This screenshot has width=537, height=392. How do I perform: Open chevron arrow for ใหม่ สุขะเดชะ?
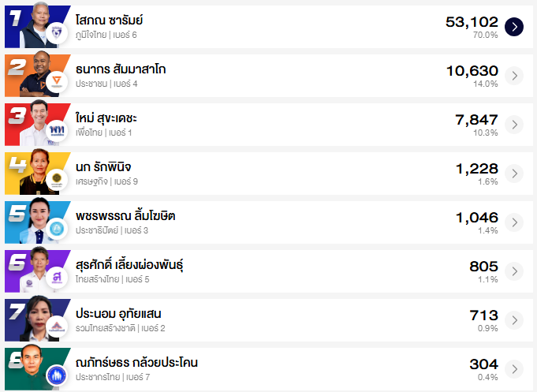coord(514,125)
